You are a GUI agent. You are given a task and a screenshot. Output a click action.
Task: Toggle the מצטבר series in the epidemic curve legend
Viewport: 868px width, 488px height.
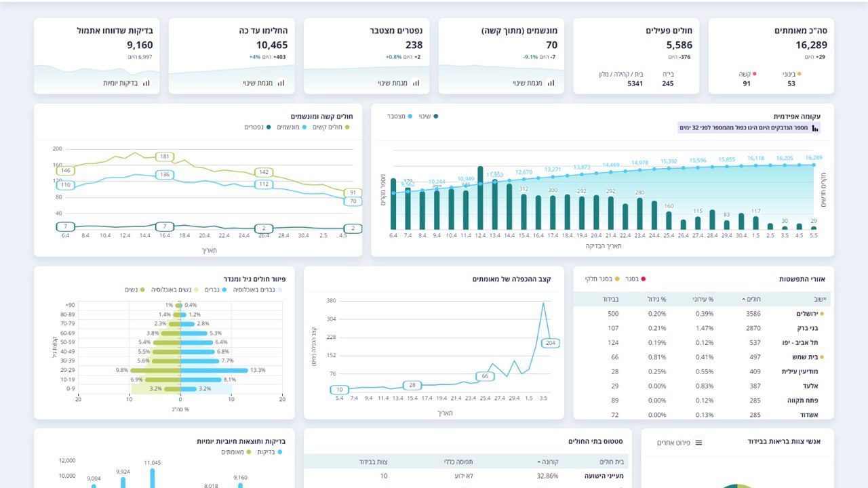[399, 116]
